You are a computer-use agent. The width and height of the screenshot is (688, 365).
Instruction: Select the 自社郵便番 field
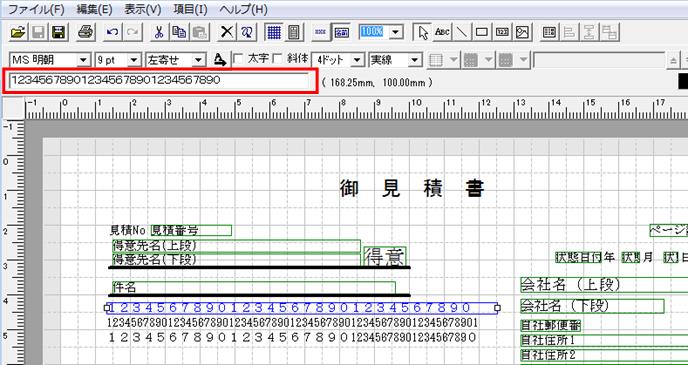[551, 326]
